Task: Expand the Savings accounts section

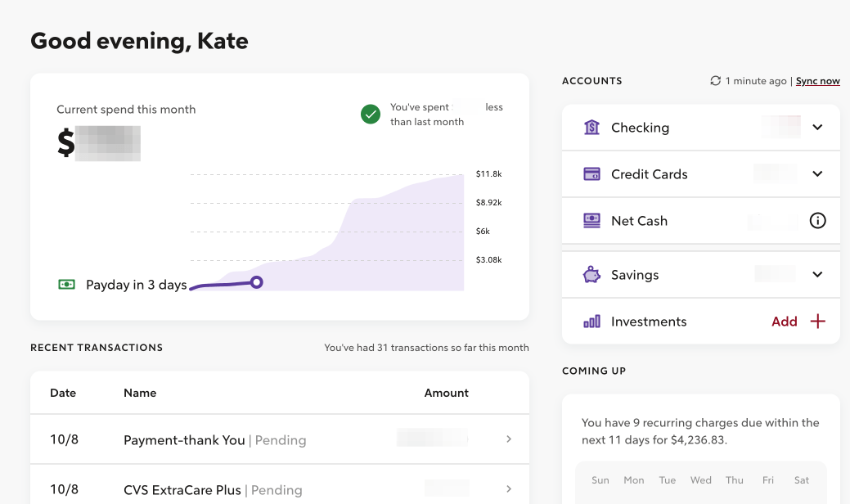Action: click(x=817, y=275)
